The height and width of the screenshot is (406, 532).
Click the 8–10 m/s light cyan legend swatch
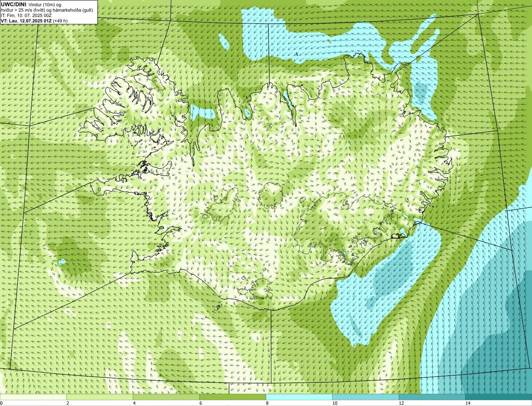[x=299, y=397]
